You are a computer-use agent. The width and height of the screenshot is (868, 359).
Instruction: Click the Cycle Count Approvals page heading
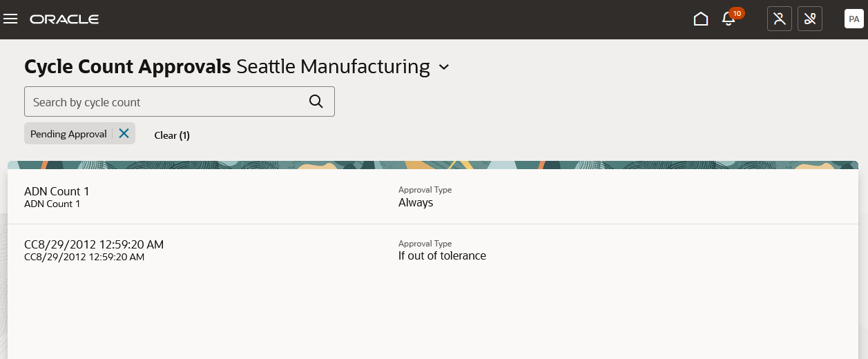click(x=128, y=67)
